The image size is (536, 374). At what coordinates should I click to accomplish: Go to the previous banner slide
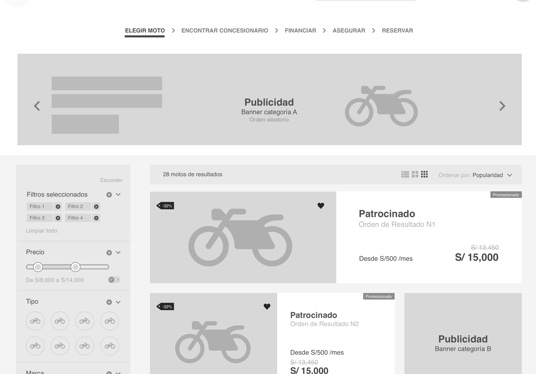pos(37,106)
